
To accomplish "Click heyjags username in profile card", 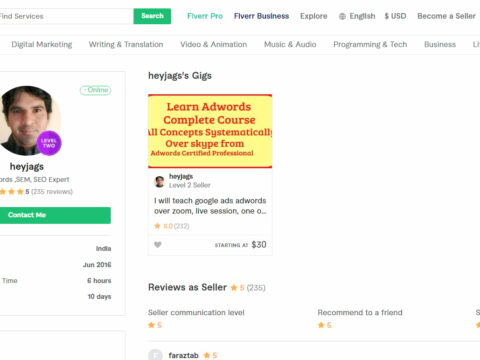I will click(27, 166).
